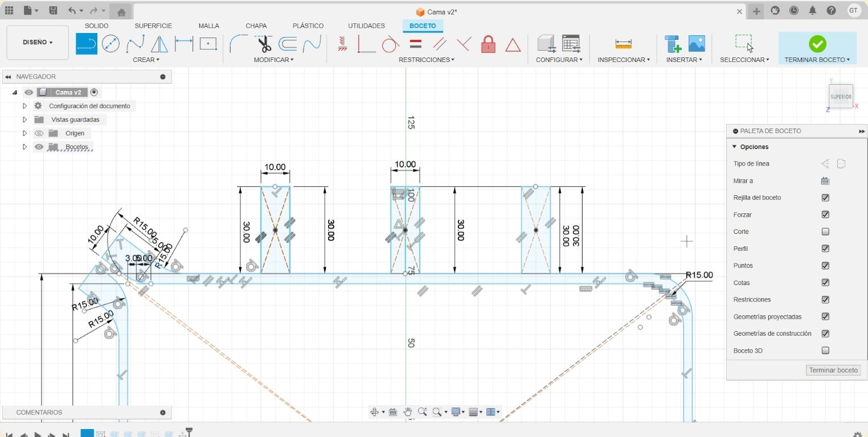Toggle Geometrías proyectadas checkbox
Screen dimensions: 868x437
pos(825,316)
